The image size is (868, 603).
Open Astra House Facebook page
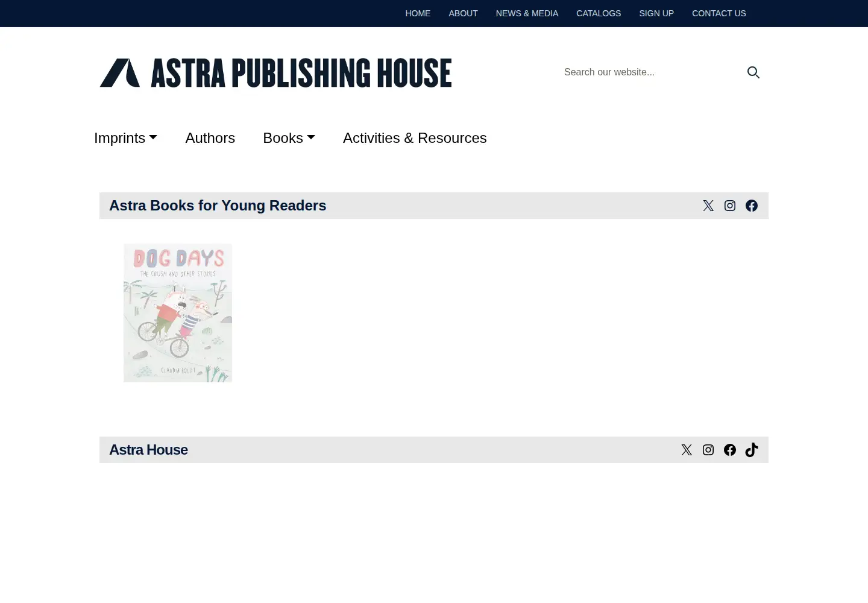pyautogui.click(x=730, y=450)
